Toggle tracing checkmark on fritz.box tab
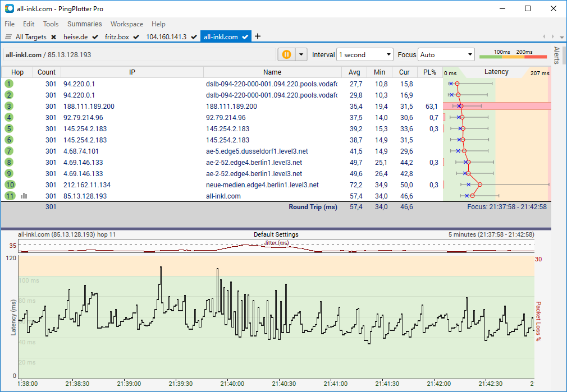 click(135, 36)
